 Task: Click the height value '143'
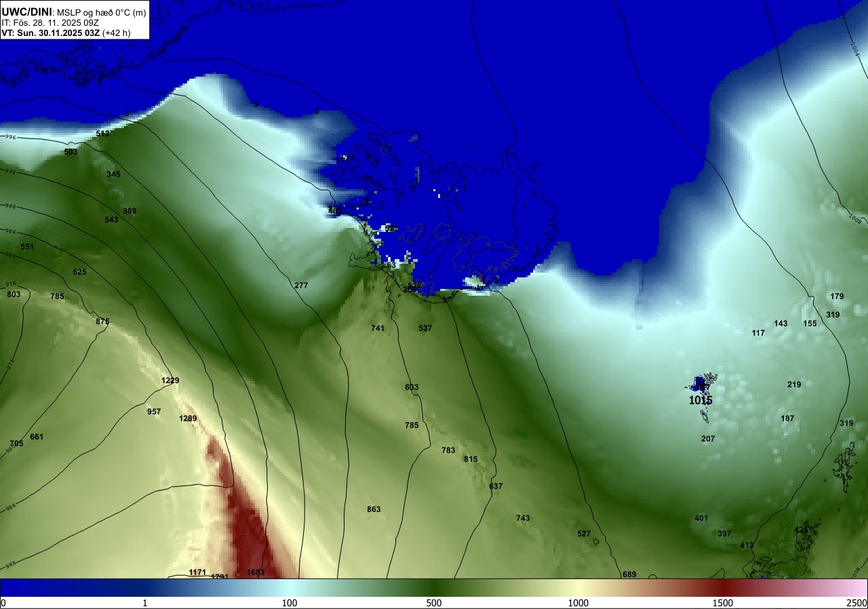coord(781,323)
